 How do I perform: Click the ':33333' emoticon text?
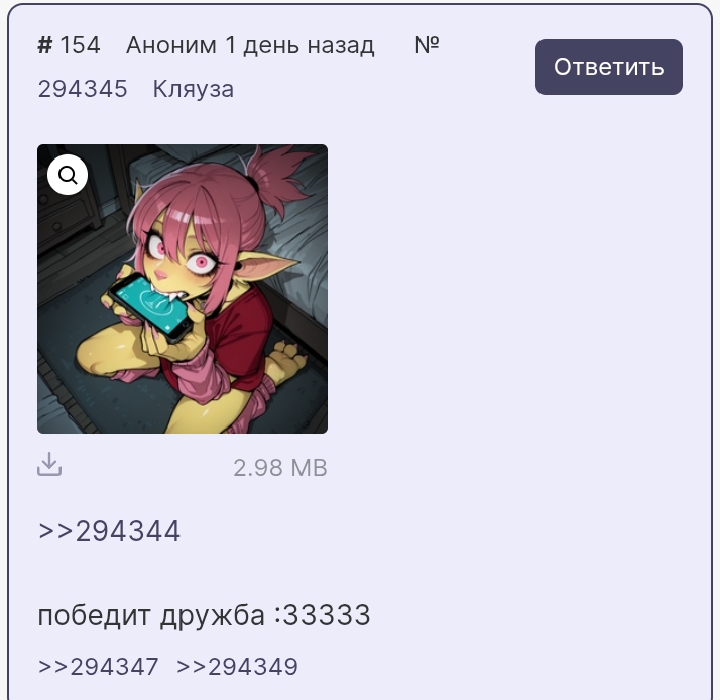click(322, 615)
